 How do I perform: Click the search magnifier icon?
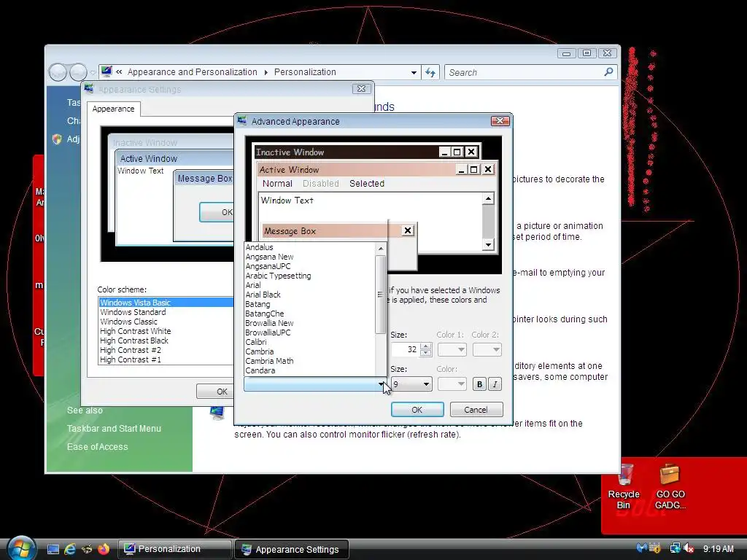tap(608, 72)
